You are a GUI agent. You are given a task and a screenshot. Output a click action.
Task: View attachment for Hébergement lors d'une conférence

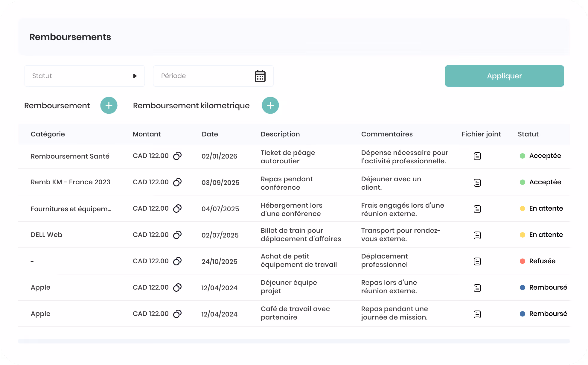pos(477,209)
